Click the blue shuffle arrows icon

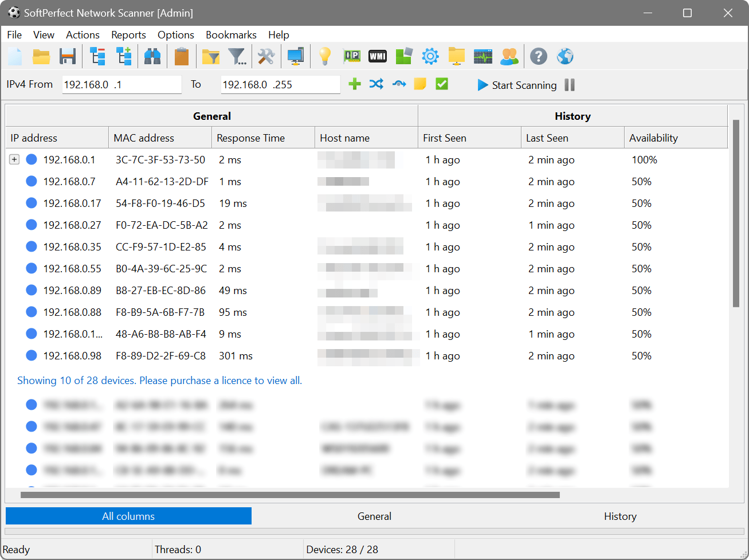tap(377, 84)
